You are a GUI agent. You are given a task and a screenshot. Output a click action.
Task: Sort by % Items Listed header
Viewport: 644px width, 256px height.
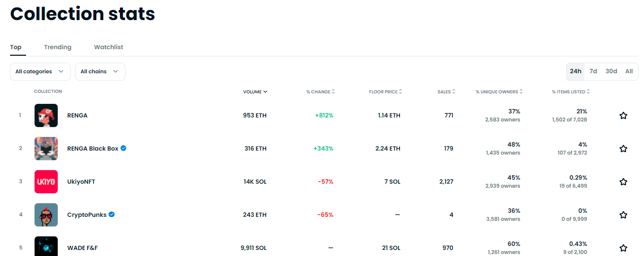click(571, 92)
